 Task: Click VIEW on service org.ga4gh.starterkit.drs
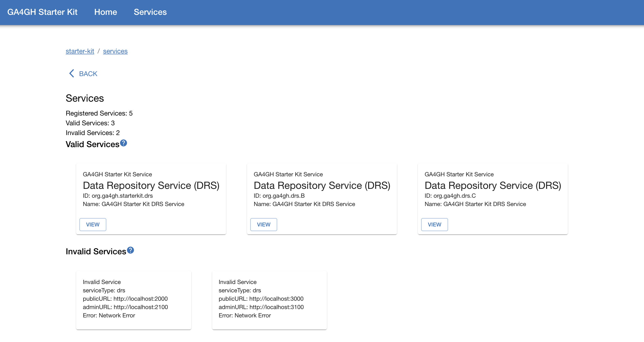click(92, 224)
